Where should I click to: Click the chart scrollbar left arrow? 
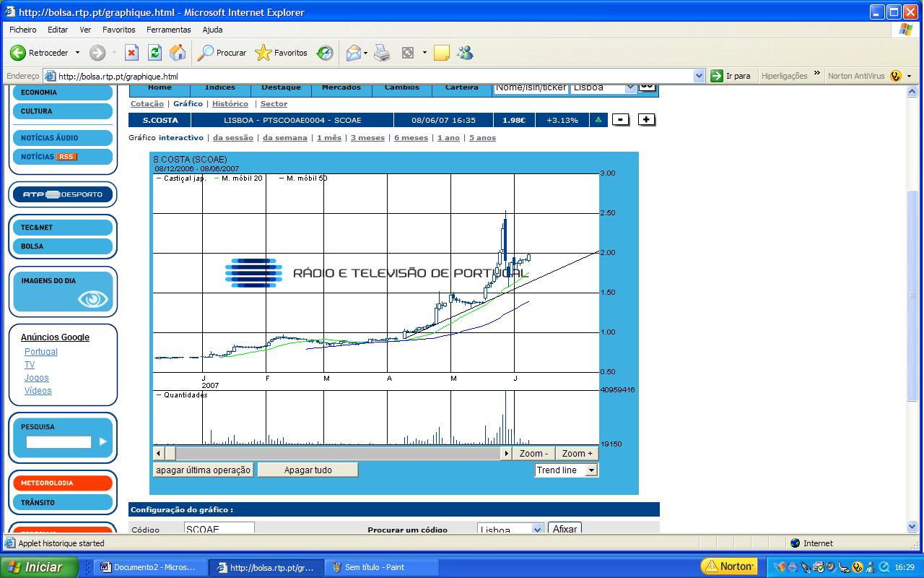(159, 454)
